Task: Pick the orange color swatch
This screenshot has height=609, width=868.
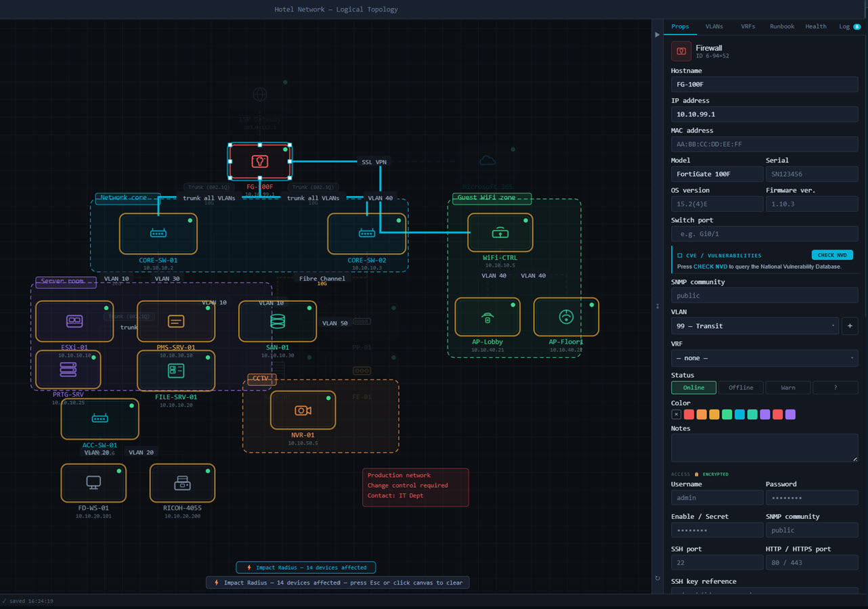Action: coord(701,414)
